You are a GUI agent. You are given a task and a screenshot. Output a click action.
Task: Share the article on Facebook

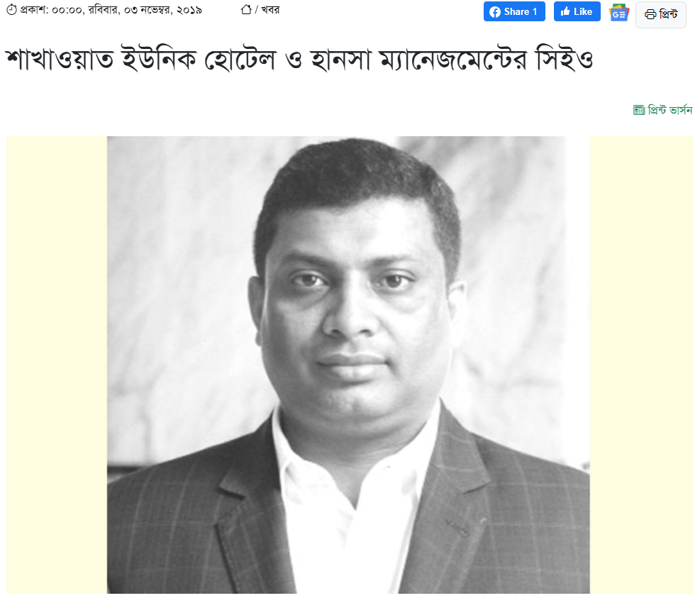click(514, 11)
